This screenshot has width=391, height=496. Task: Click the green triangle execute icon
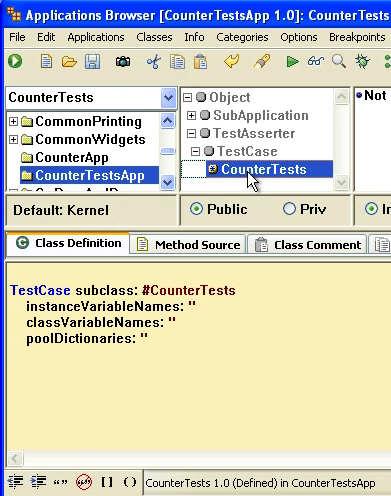coord(292,62)
